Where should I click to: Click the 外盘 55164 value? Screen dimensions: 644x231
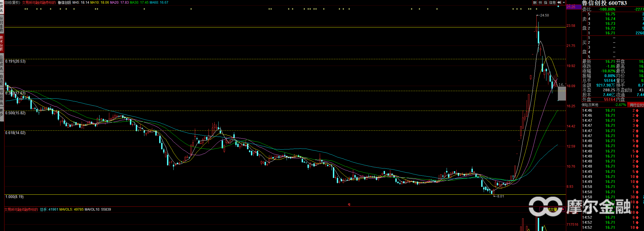[x=610, y=99]
